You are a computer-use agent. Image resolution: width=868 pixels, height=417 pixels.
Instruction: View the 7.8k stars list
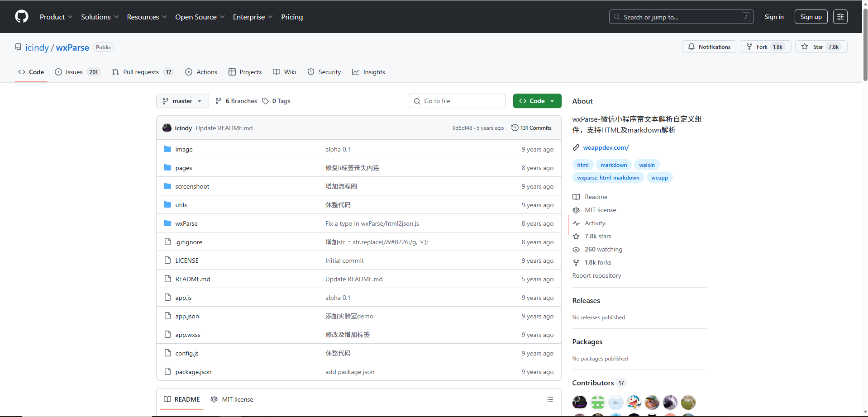[x=597, y=236]
